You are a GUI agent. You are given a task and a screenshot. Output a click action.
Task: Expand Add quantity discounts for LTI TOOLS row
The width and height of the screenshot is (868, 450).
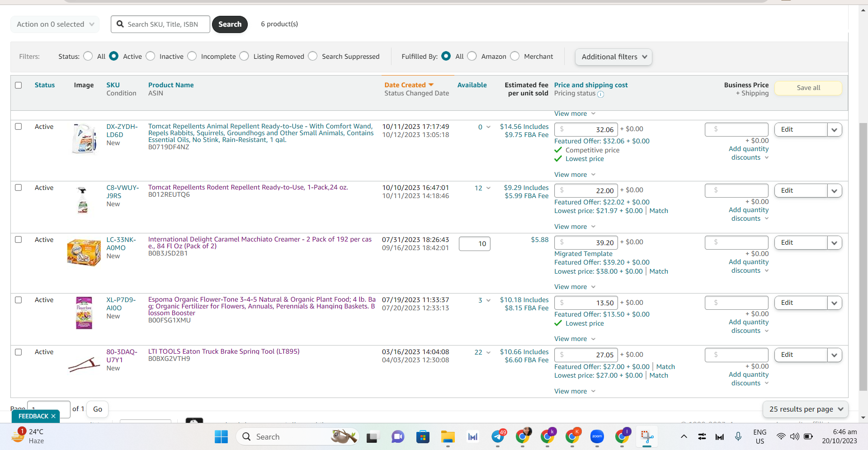point(749,379)
